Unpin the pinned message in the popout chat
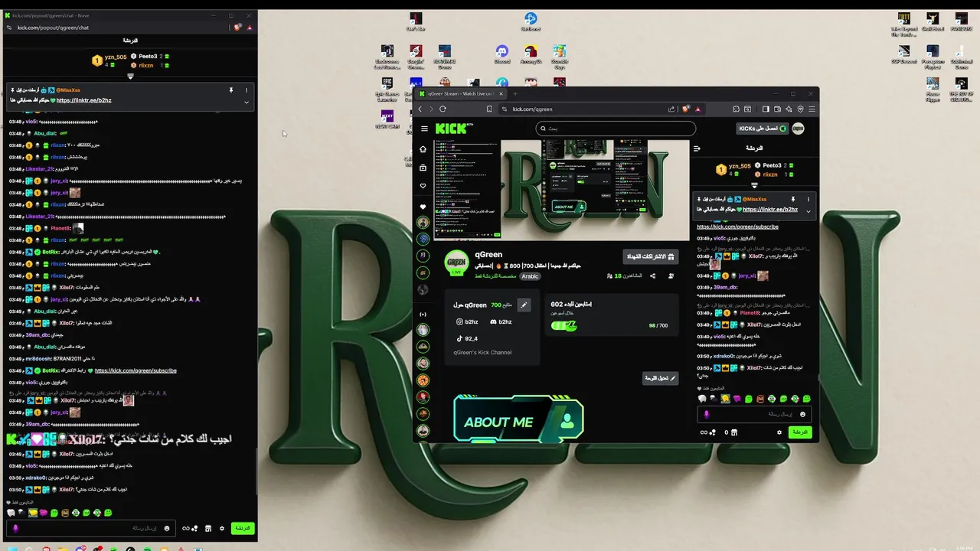This screenshot has width=980, height=551. (230, 90)
